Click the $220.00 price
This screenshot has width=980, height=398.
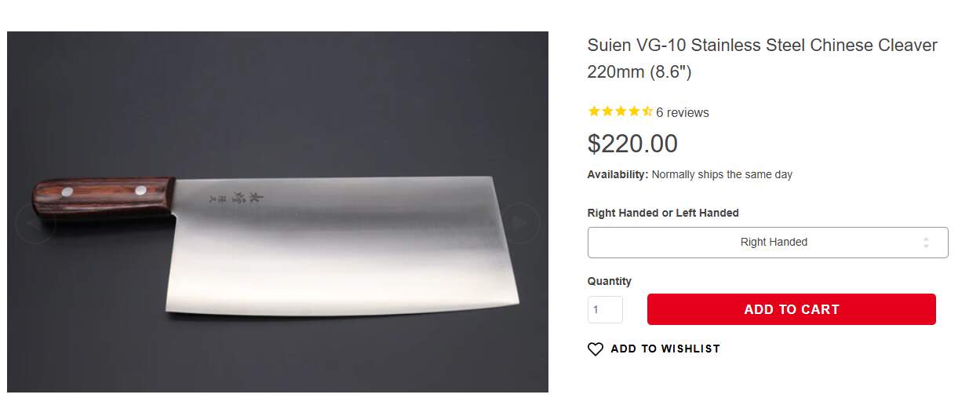click(632, 144)
